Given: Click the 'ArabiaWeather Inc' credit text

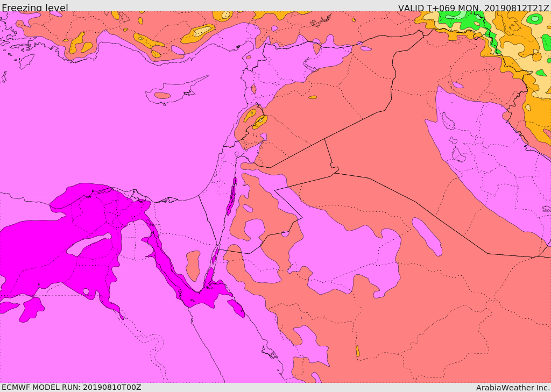Looking at the screenshot, I should (x=513, y=388).
